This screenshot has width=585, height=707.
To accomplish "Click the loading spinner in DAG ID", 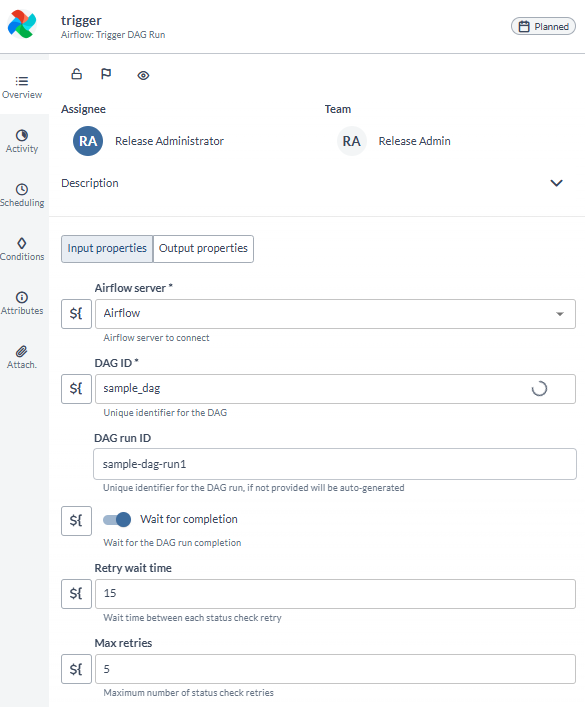I will [539, 389].
